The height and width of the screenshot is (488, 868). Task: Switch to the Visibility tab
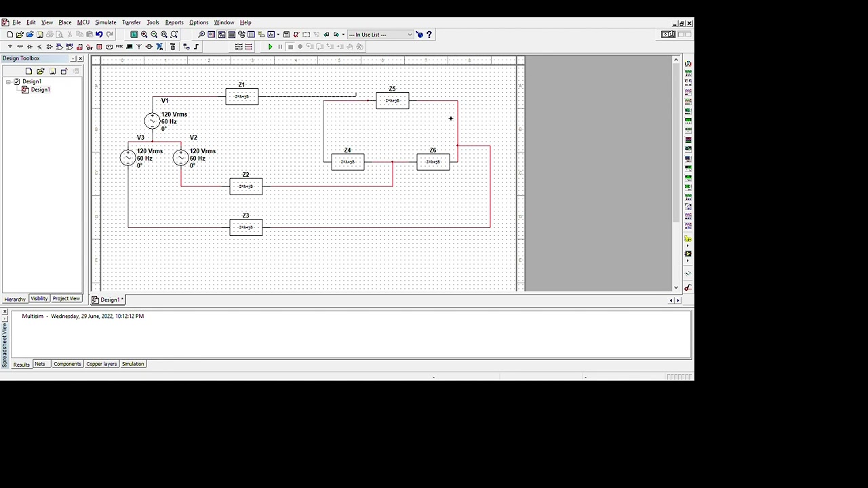[x=39, y=299]
